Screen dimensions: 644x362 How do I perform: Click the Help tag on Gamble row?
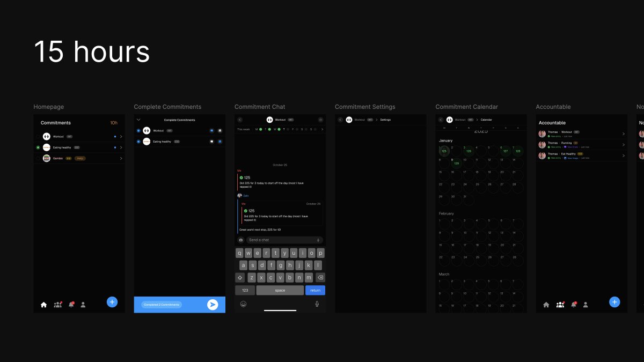[80, 158]
